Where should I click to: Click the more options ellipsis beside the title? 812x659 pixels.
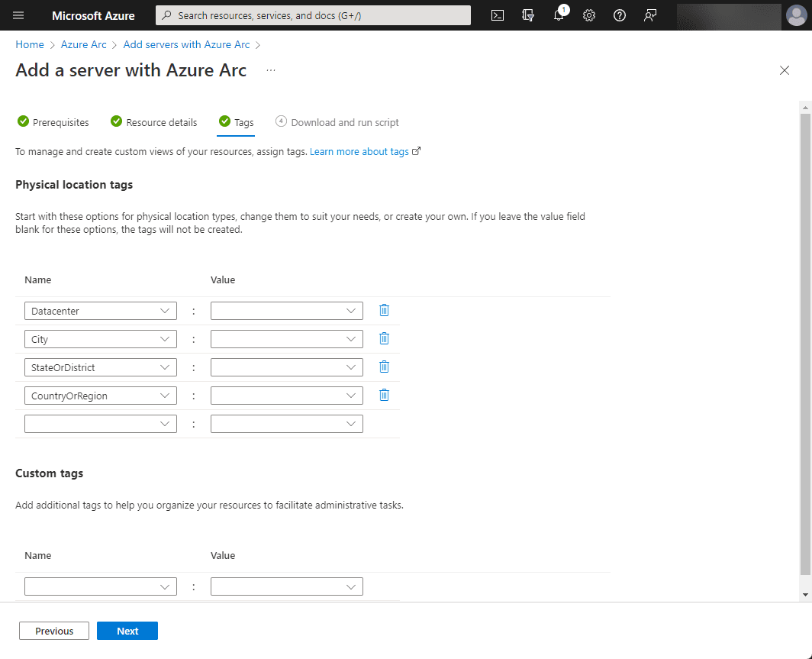pos(271,70)
